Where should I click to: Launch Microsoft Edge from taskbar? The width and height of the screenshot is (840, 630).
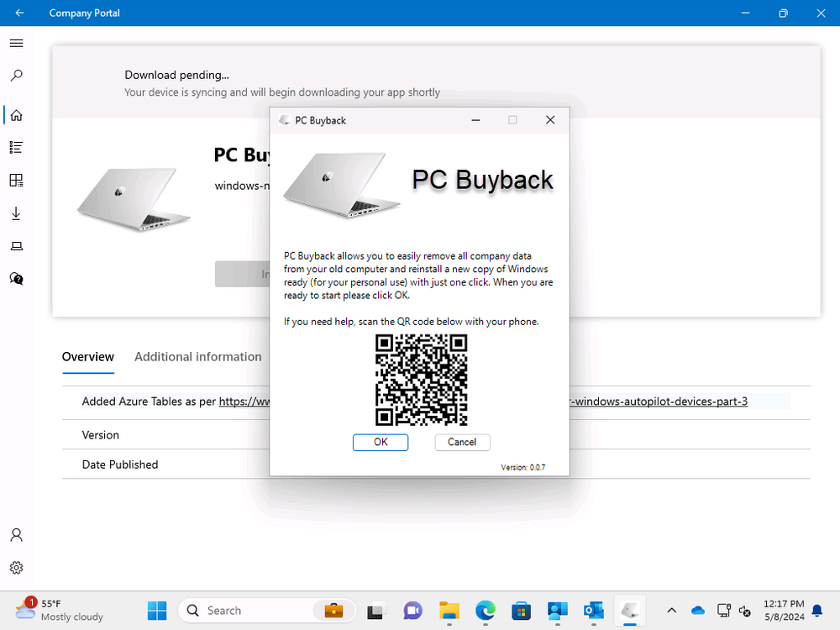[x=486, y=610]
